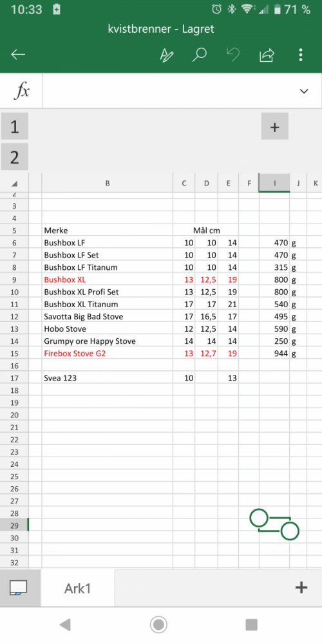Open the pen editing options icon
Viewport: 322px width, 644px height.
pos(166,55)
